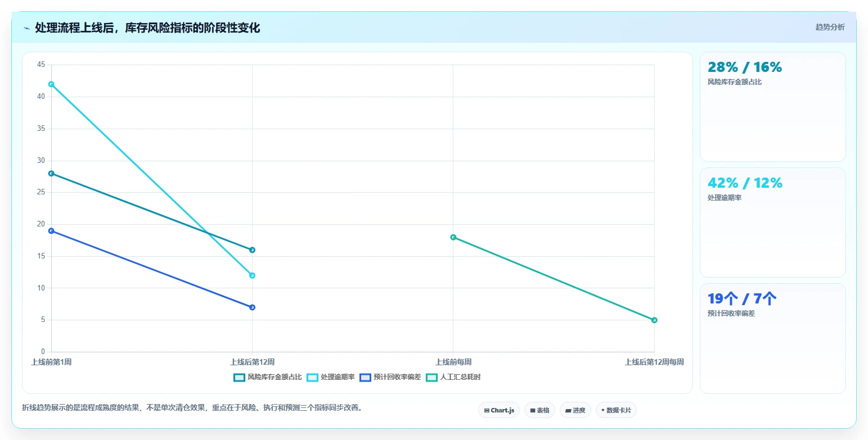Click the y-axis value 20
Image resolution: width=868 pixels, height=440 pixels.
(x=41, y=224)
